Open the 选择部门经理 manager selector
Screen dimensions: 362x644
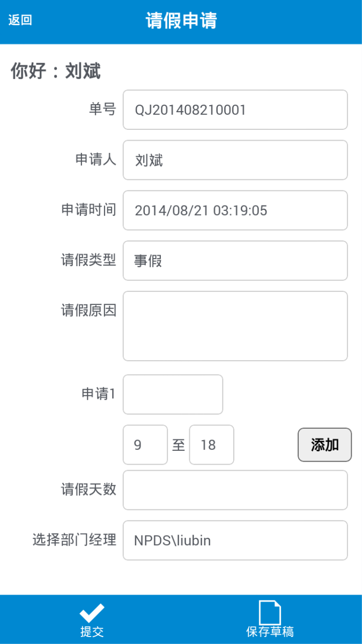pos(235,540)
